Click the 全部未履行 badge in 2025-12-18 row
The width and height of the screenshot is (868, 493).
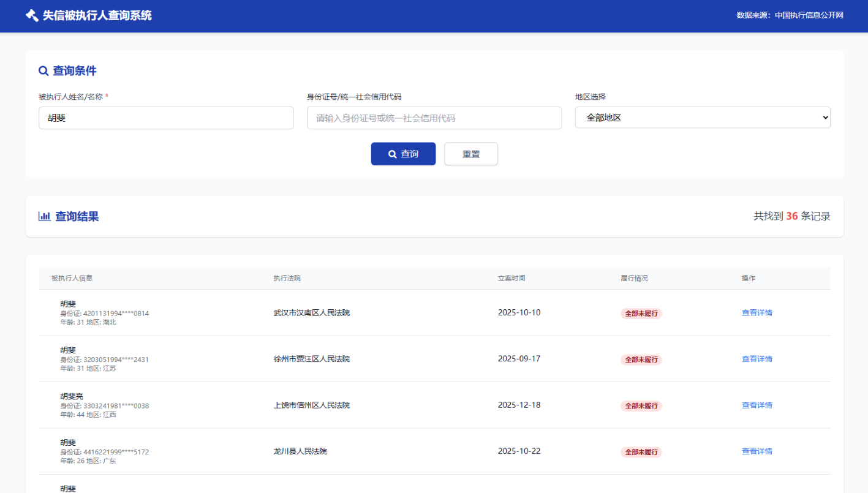pyautogui.click(x=641, y=406)
